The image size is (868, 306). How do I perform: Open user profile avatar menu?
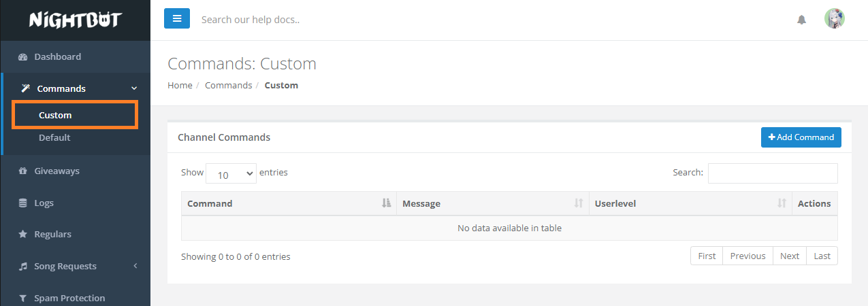point(834,19)
